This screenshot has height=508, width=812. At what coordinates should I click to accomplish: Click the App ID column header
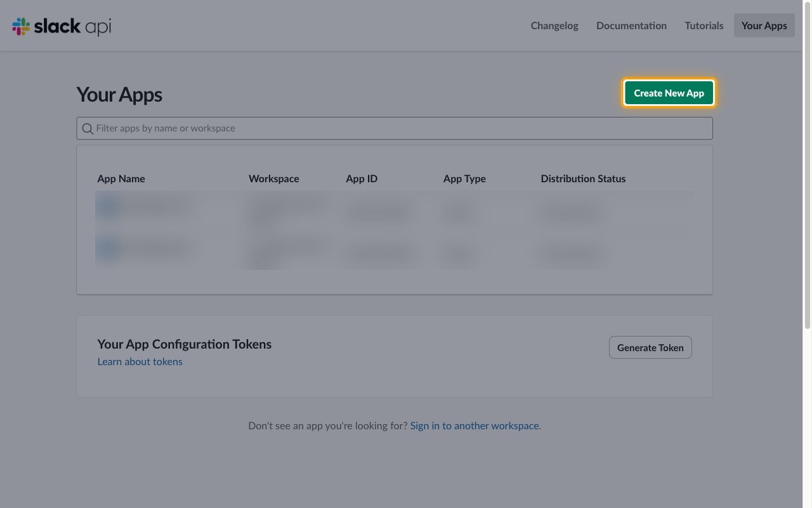(x=362, y=178)
